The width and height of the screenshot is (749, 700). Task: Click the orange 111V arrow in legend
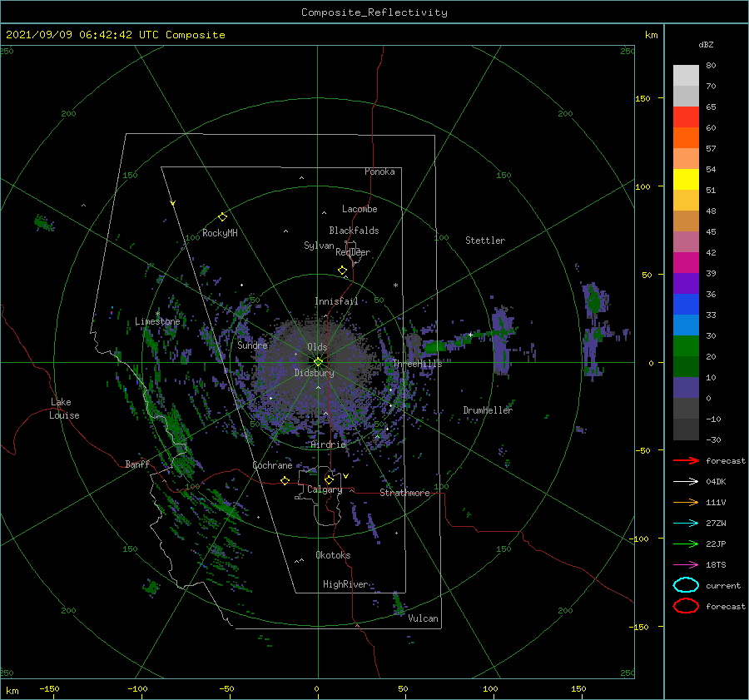pyautogui.click(x=686, y=502)
